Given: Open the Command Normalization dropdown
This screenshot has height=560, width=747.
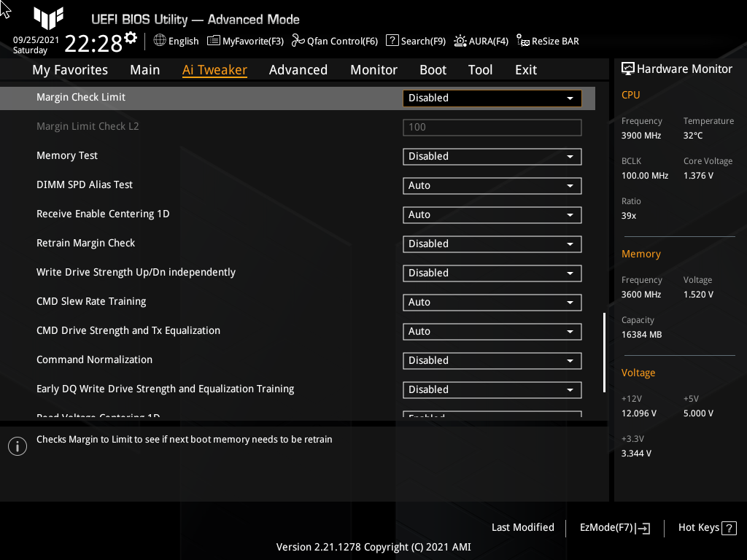Looking at the screenshot, I should tap(492, 360).
